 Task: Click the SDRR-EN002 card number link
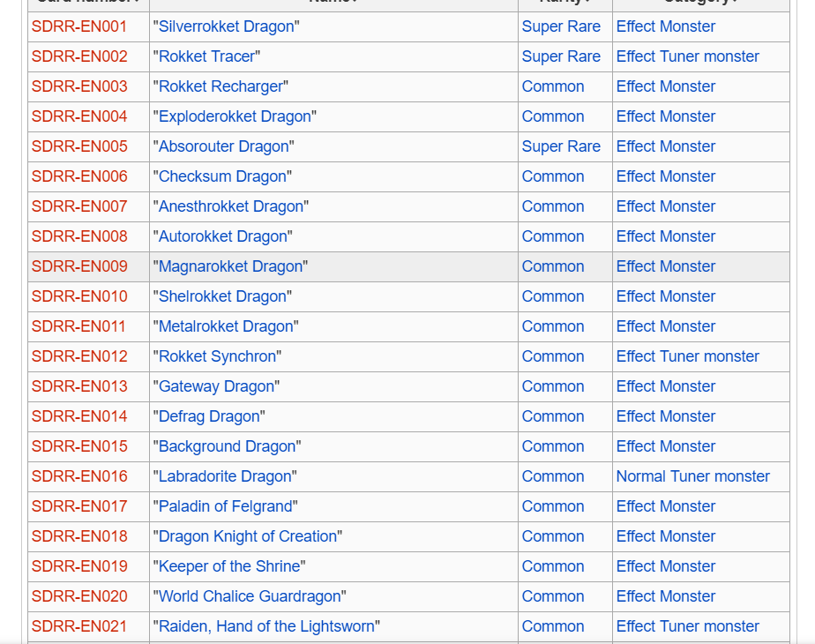79,56
